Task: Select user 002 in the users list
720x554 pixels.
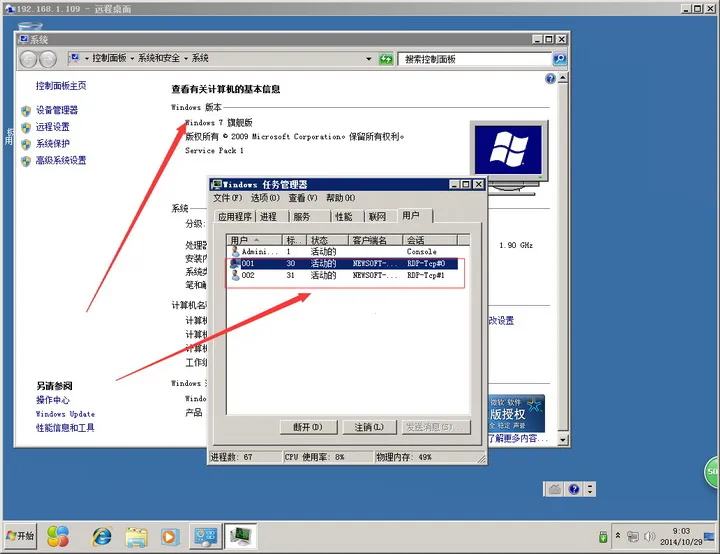Action: point(248,275)
